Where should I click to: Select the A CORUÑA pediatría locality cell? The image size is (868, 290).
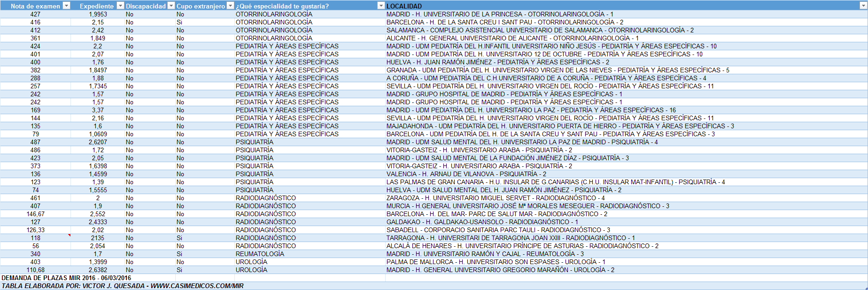pos(626,78)
